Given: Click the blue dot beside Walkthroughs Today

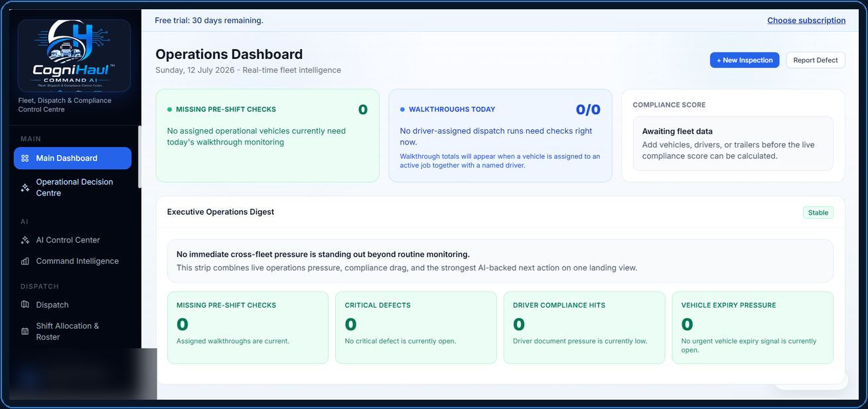Looking at the screenshot, I should click(402, 109).
